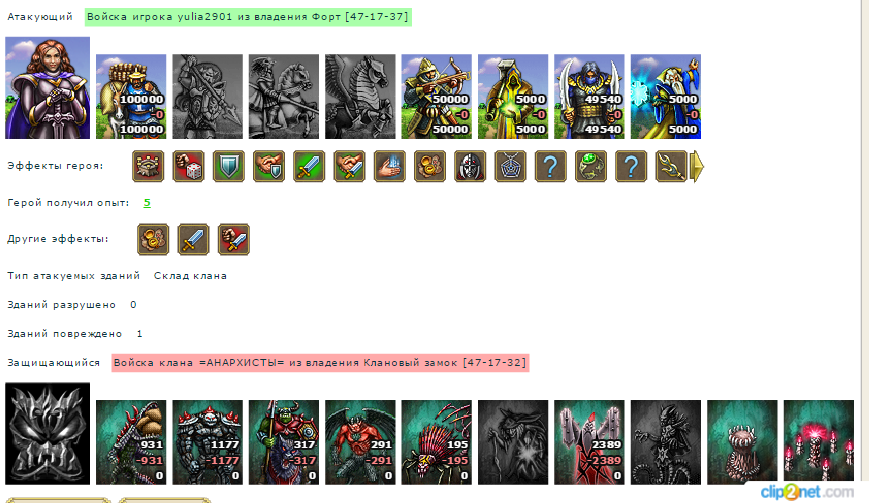Click the defender demon mask portrait
Viewport: 869px width, 503px height.
[x=48, y=434]
